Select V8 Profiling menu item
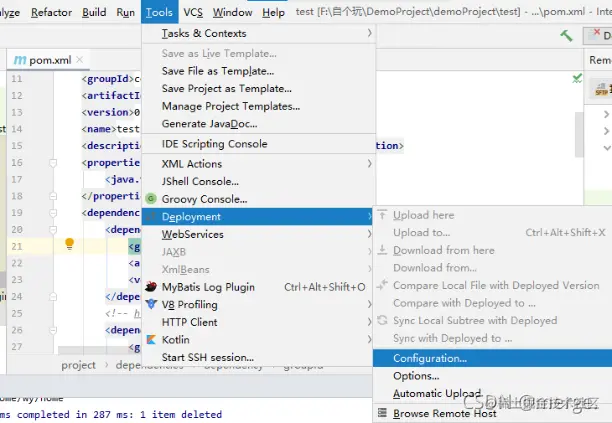 click(258, 304)
